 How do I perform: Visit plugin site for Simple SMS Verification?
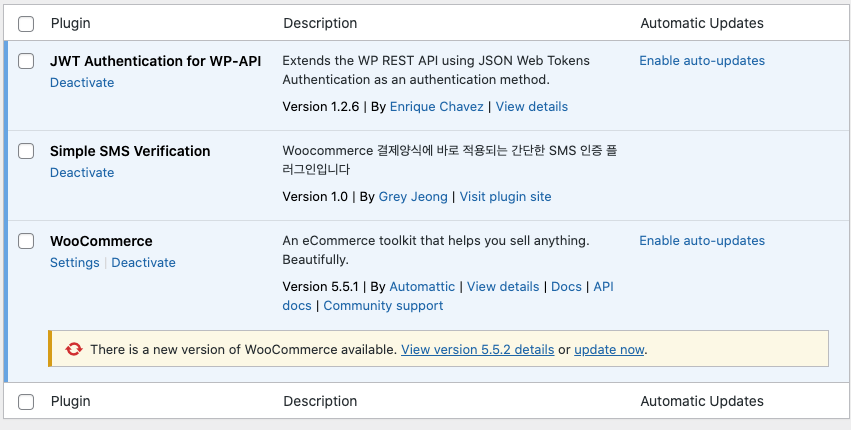pyautogui.click(x=505, y=197)
